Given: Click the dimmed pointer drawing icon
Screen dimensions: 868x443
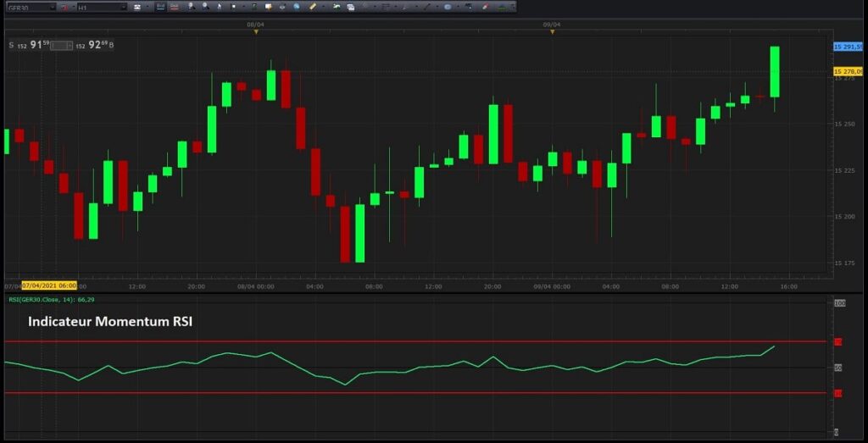Looking at the screenshot, I should tap(404, 8).
